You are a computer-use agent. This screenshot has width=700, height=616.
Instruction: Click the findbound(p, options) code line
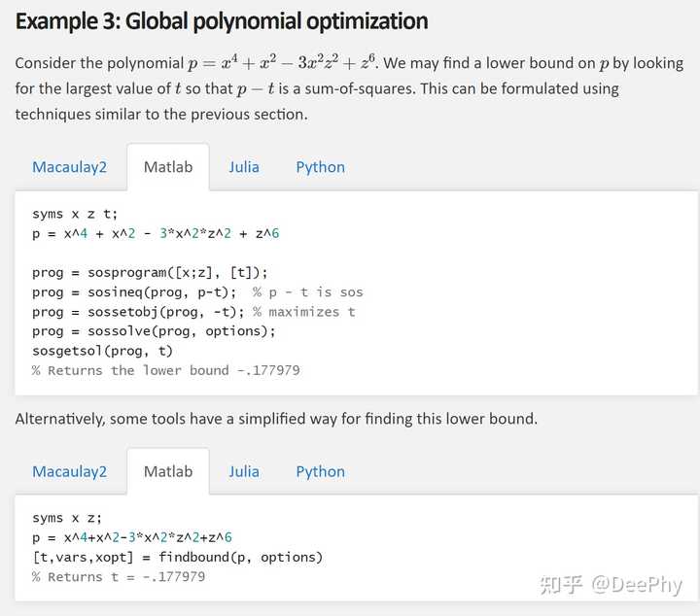[177, 557]
